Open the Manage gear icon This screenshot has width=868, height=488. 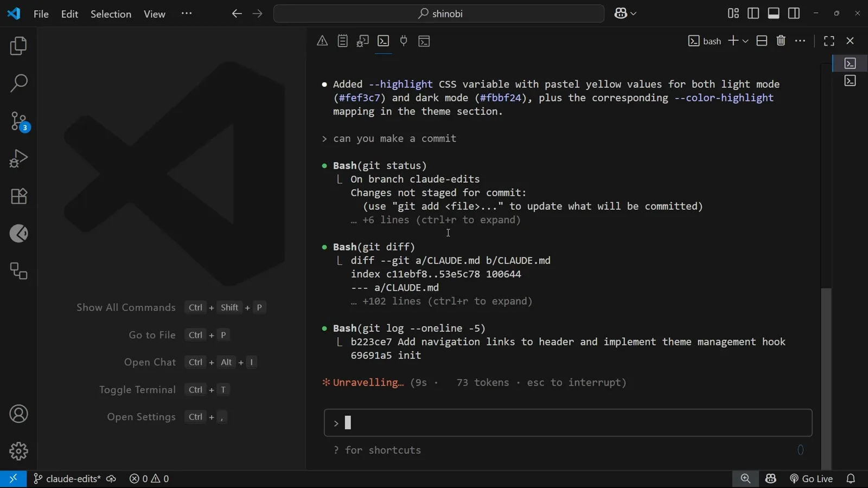tap(18, 451)
